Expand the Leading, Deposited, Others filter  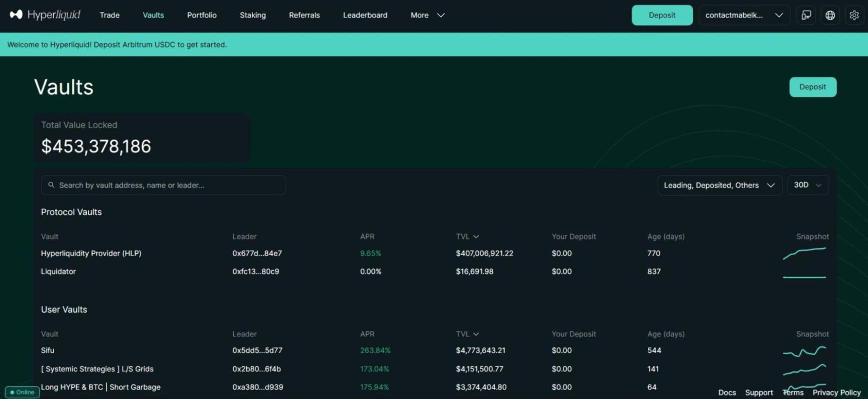pyautogui.click(x=719, y=185)
